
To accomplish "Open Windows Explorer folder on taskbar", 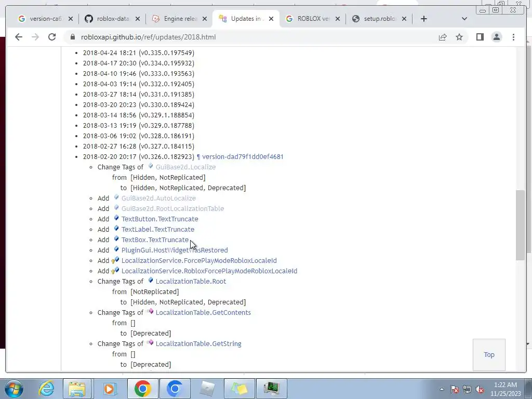I will [x=77, y=389].
